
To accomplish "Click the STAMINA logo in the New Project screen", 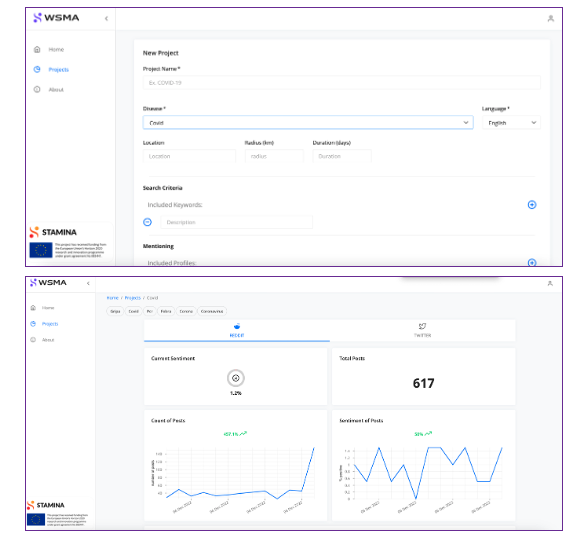I will click(x=53, y=232).
